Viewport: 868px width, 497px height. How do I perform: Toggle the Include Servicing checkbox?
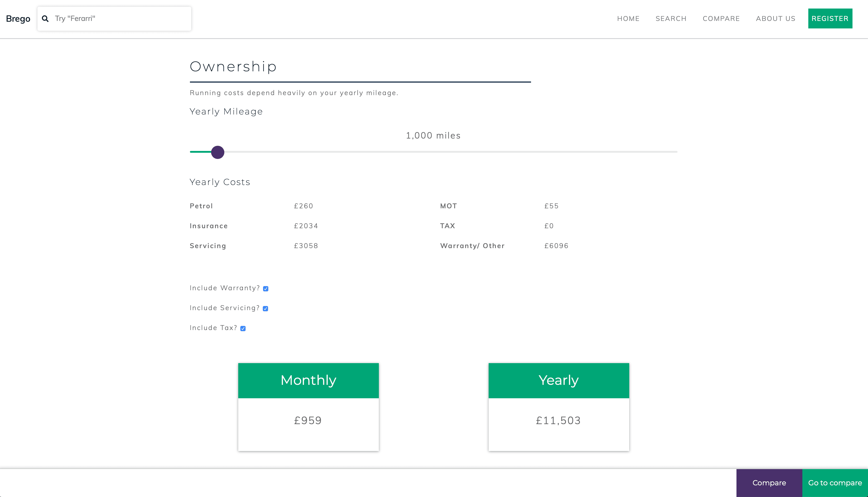click(x=265, y=308)
